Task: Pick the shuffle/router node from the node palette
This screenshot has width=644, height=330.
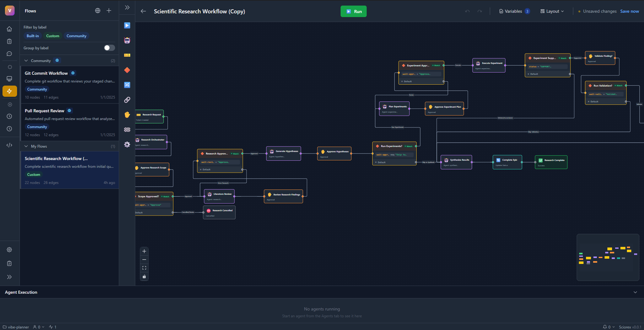Action: click(x=127, y=85)
